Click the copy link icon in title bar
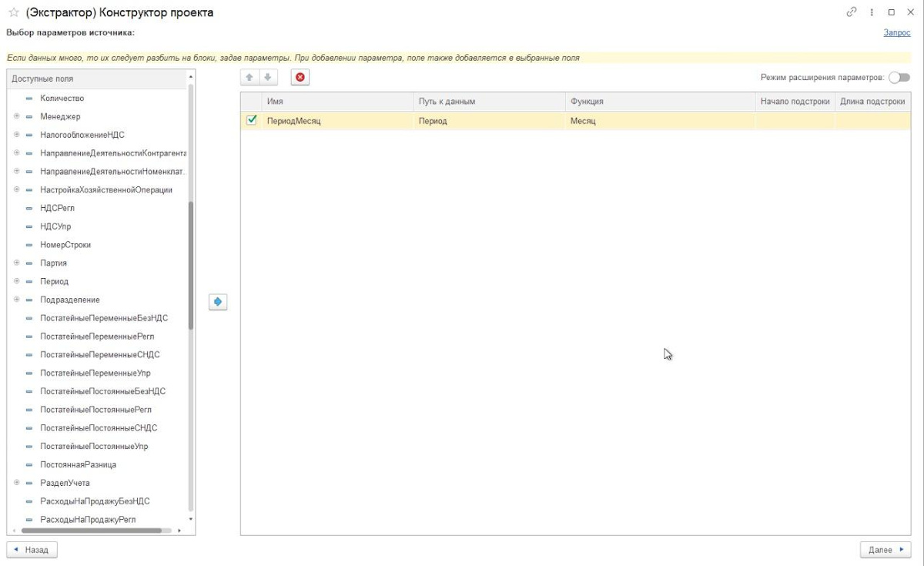924x566 pixels. pyautogui.click(x=851, y=12)
